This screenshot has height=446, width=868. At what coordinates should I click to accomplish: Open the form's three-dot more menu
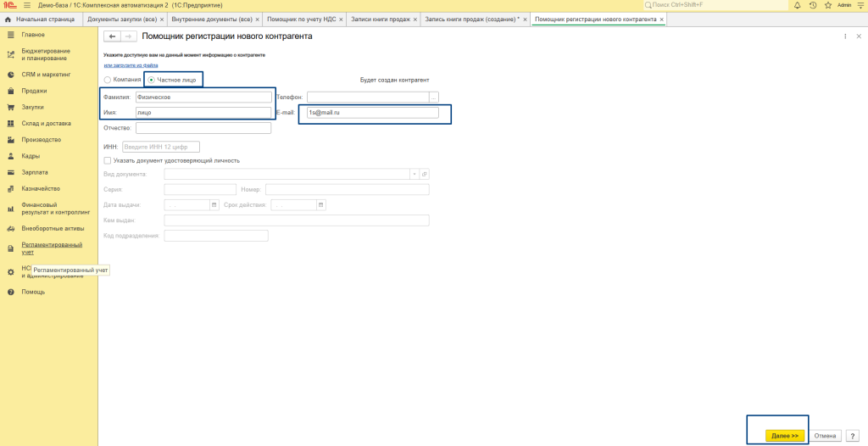pos(845,36)
